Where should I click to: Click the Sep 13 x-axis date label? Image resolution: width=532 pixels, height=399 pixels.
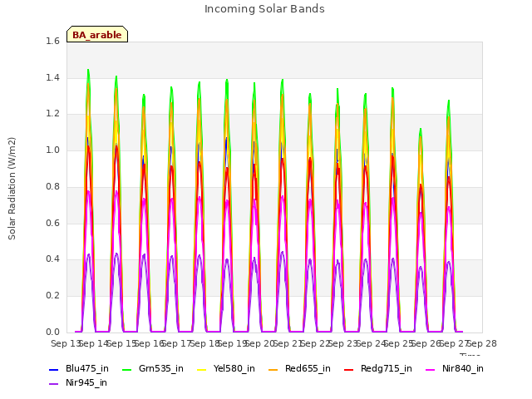65,343
